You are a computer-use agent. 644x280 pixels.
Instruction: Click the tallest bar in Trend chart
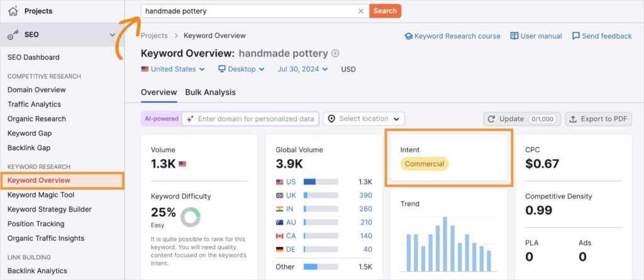(445, 244)
